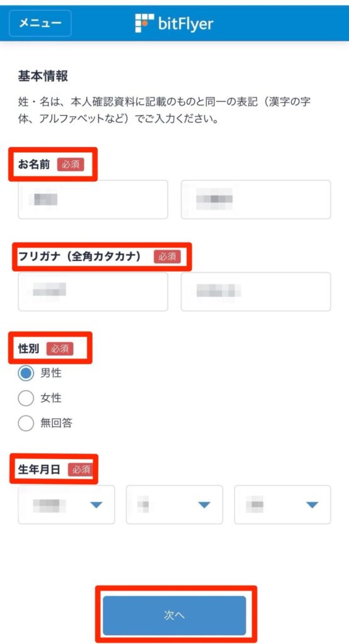Image resolution: width=349 pixels, height=644 pixels.
Task: Click the 必須 badge next to 生年月日
Action: (x=80, y=469)
